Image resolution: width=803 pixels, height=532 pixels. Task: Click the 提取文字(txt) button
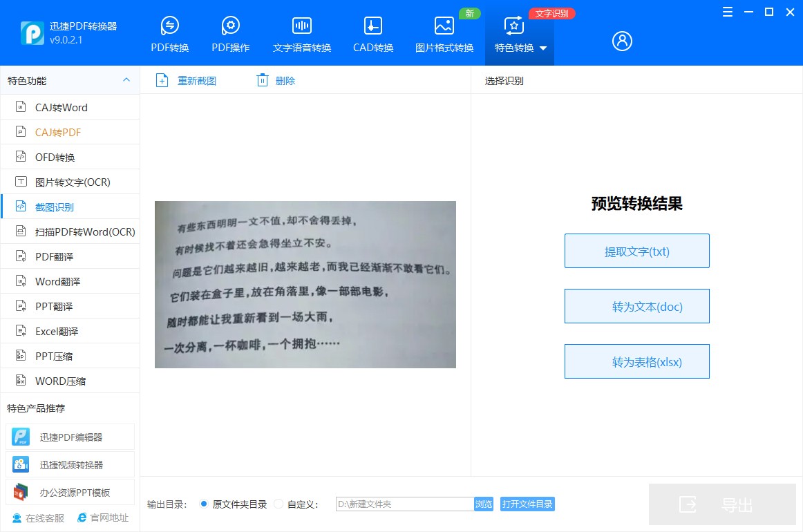coord(636,251)
